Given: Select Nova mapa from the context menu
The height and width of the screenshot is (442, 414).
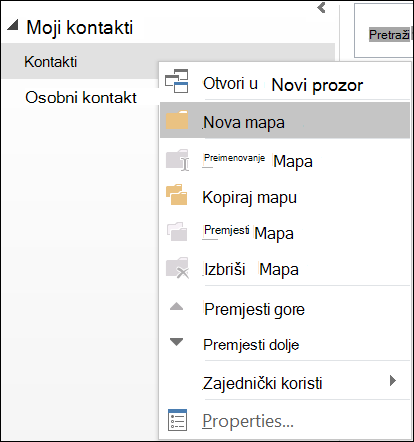Looking at the screenshot, I should point(285,120).
